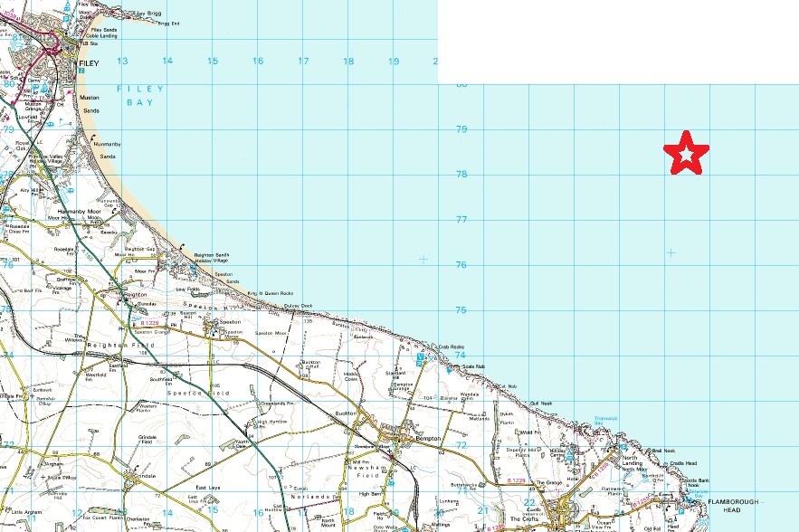Click the Wandale Fm label
Viewport: 799px width, 532px height.
point(470,396)
